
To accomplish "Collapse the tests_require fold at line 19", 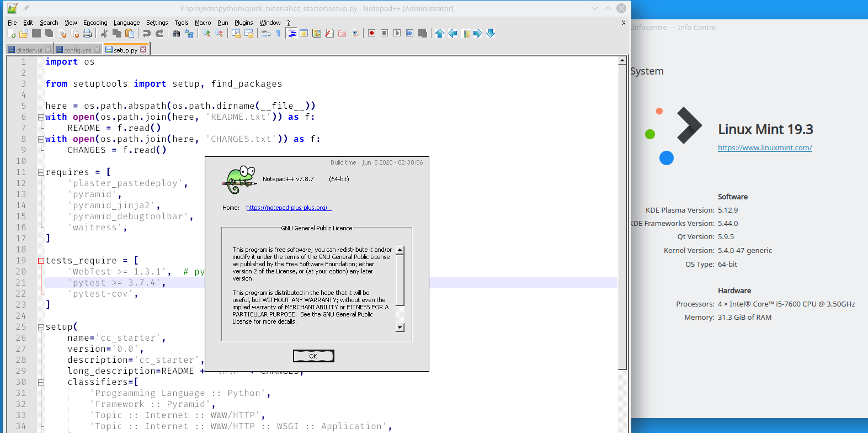I will coord(41,261).
